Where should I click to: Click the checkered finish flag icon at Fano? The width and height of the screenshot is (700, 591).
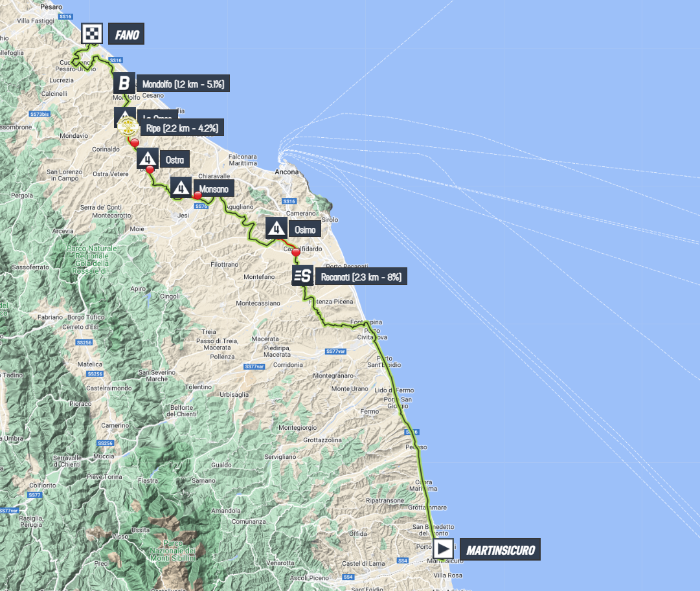coord(92,34)
